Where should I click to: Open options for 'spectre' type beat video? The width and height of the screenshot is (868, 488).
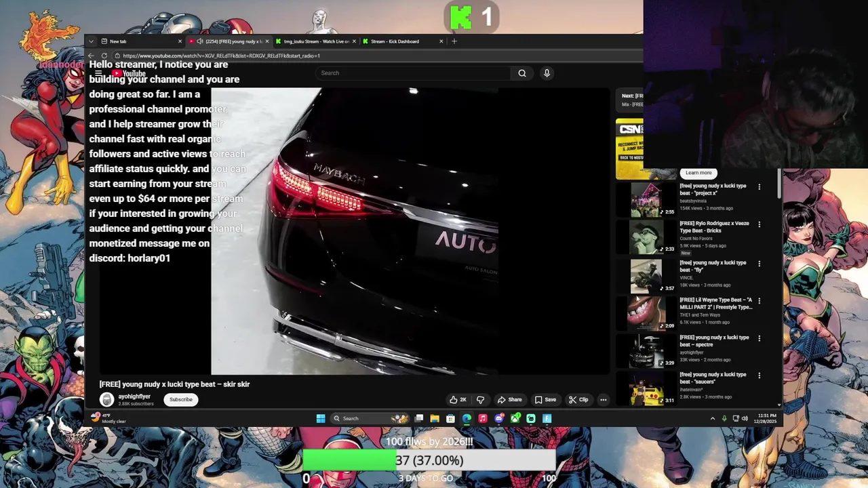click(x=759, y=338)
